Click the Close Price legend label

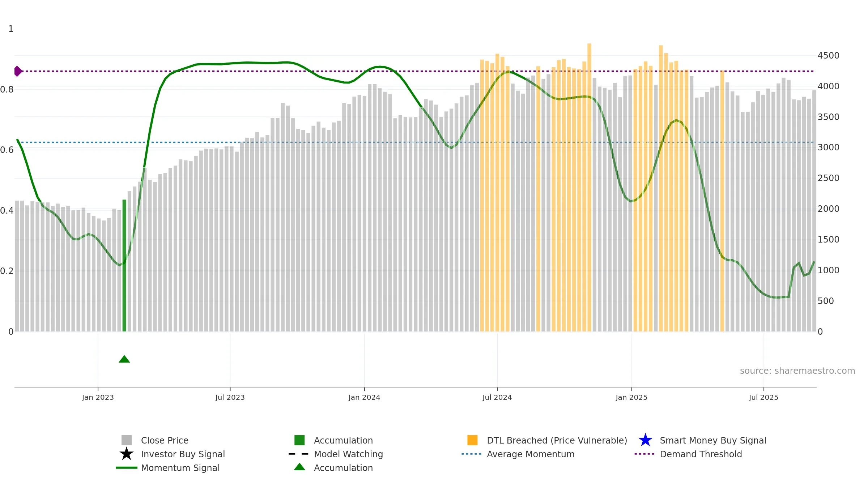click(x=165, y=440)
